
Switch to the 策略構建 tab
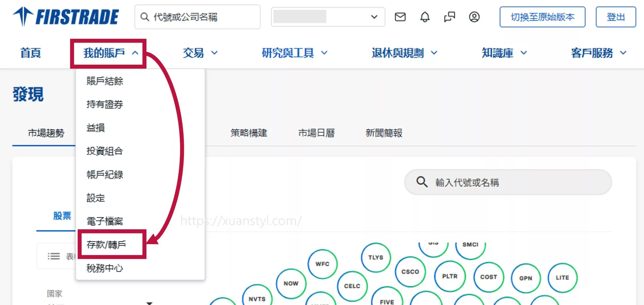pyautogui.click(x=249, y=133)
